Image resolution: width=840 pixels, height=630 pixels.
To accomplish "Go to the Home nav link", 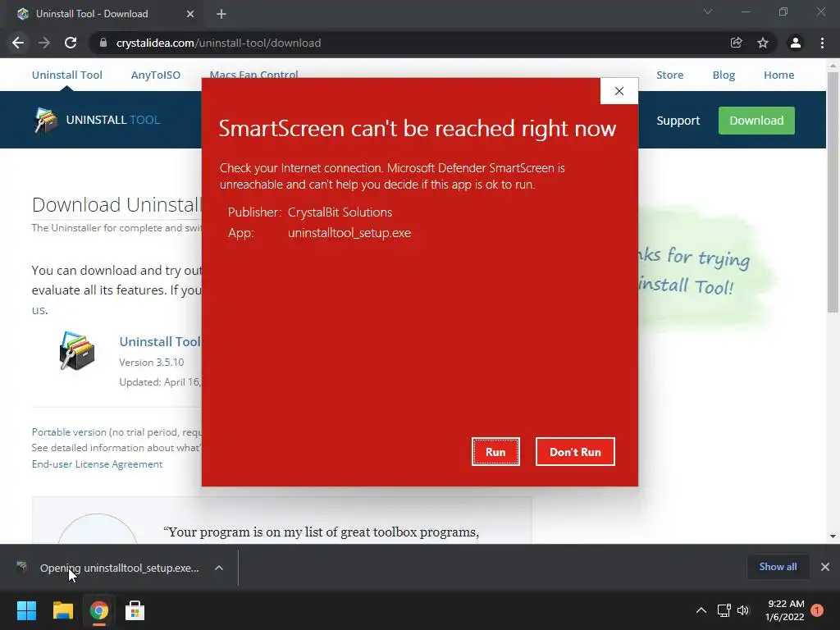I will (x=779, y=75).
